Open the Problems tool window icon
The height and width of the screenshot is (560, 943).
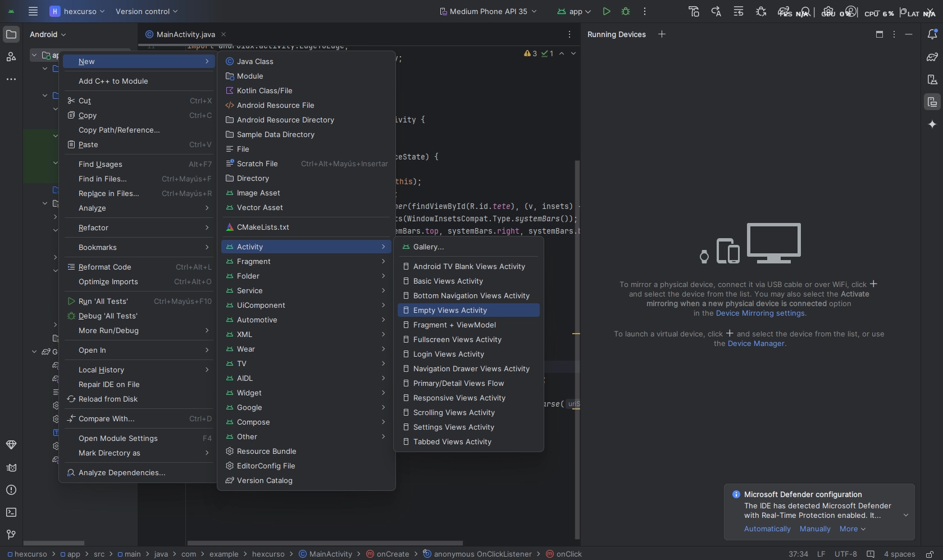[11, 490]
